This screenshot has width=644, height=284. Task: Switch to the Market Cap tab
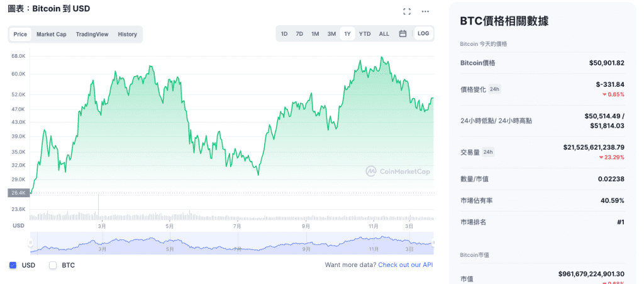(x=51, y=34)
